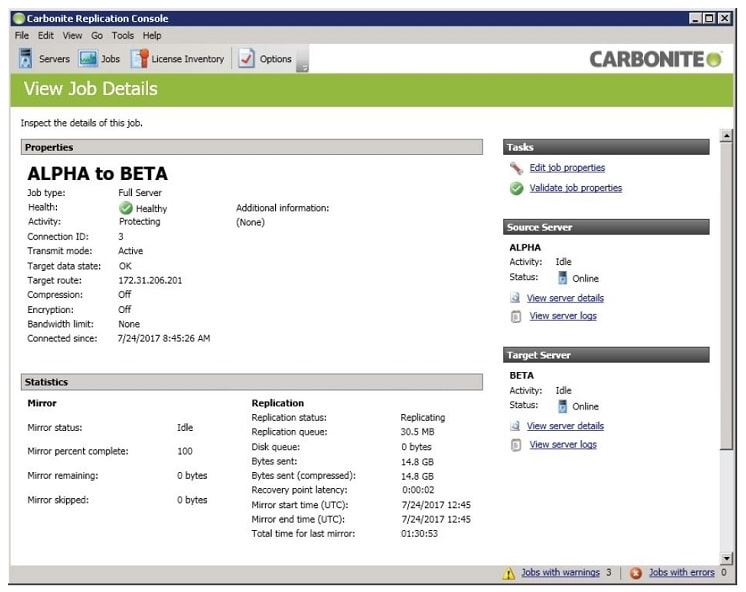Click the Options checkmark icon

(x=247, y=59)
